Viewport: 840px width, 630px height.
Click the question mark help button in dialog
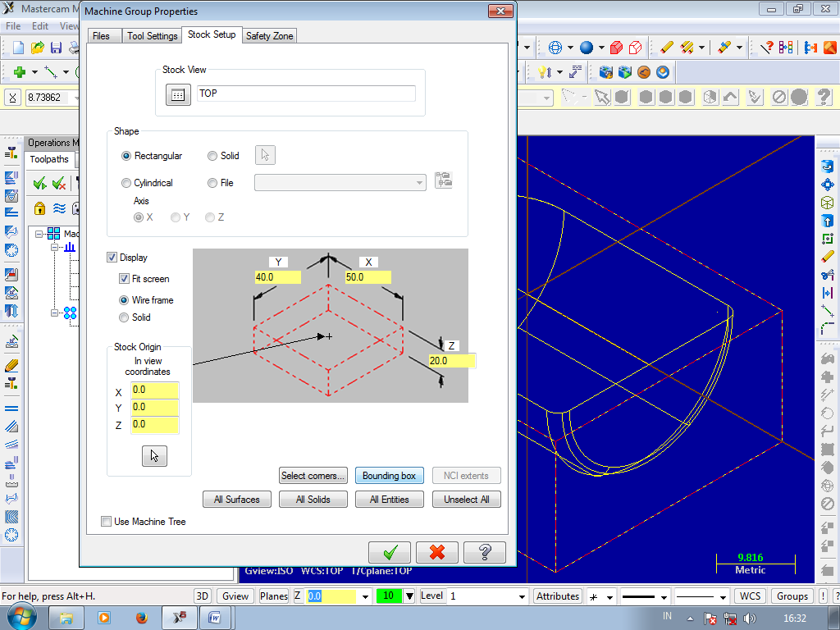click(484, 552)
